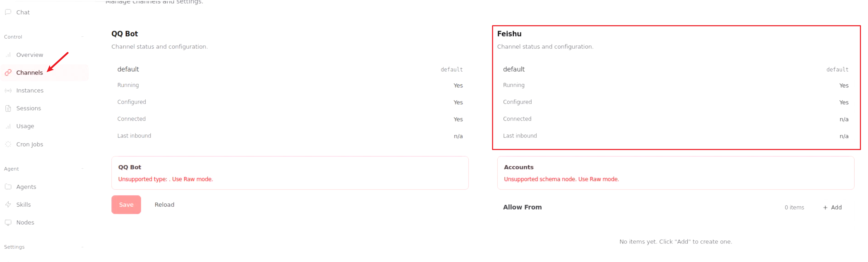The image size is (868, 262).
Task: Click the Instances broadcast icon
Action: [x=8, y=90]
